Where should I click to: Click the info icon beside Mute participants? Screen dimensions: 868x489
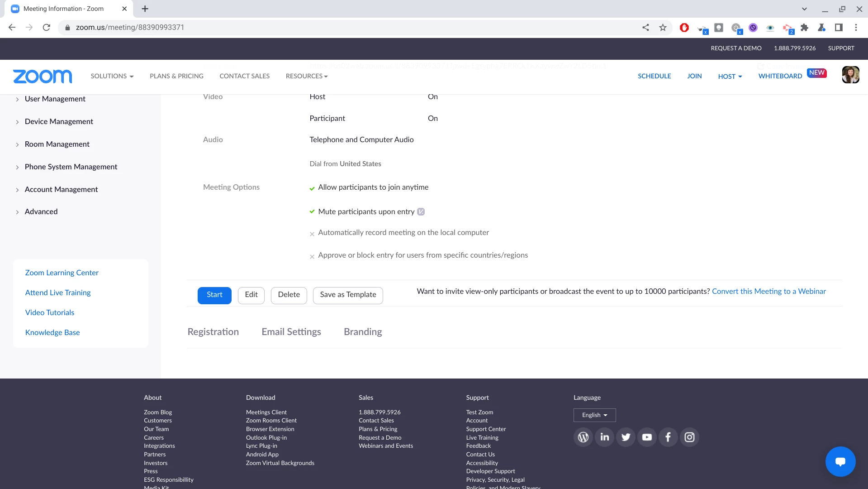(x=421, y=211)
